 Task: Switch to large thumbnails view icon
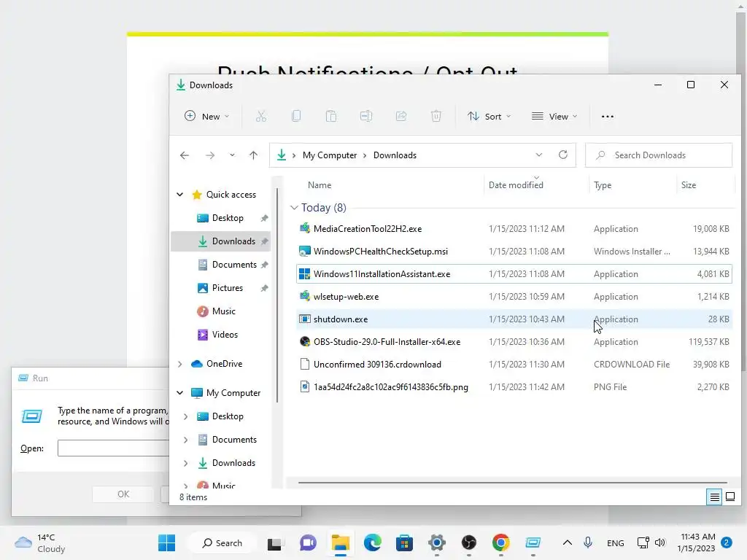click(729, 497)
